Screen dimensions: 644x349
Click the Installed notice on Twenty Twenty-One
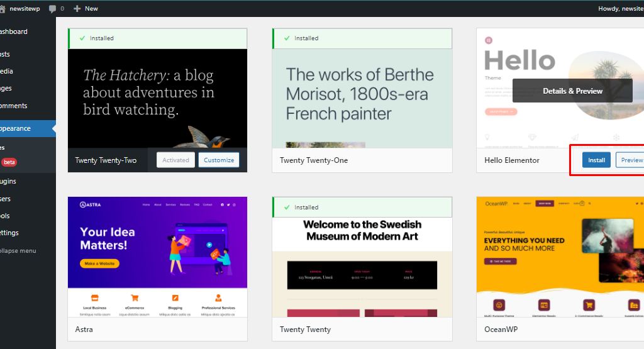pos(362,38)
